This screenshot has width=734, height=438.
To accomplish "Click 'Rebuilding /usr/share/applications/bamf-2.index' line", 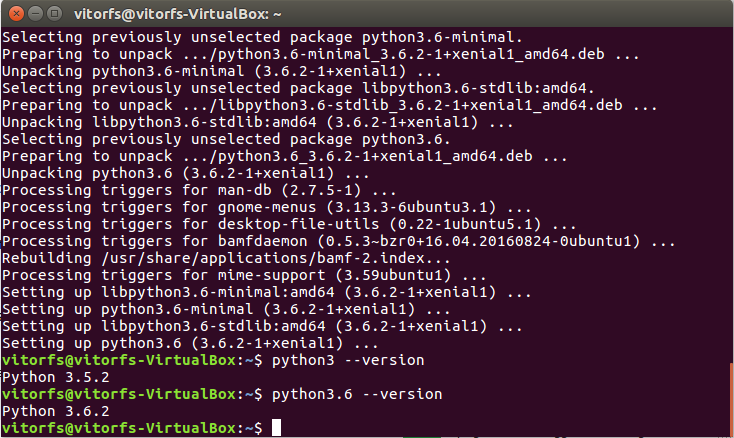I will tap(226, 258).
